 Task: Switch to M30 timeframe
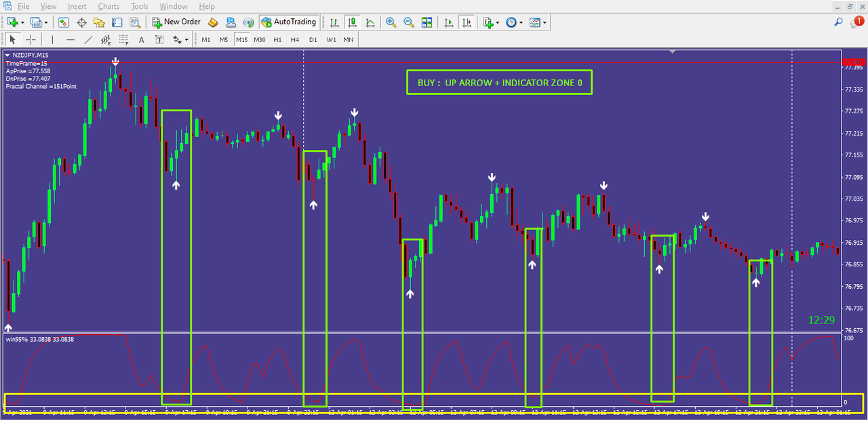click(x=260, y=39)
